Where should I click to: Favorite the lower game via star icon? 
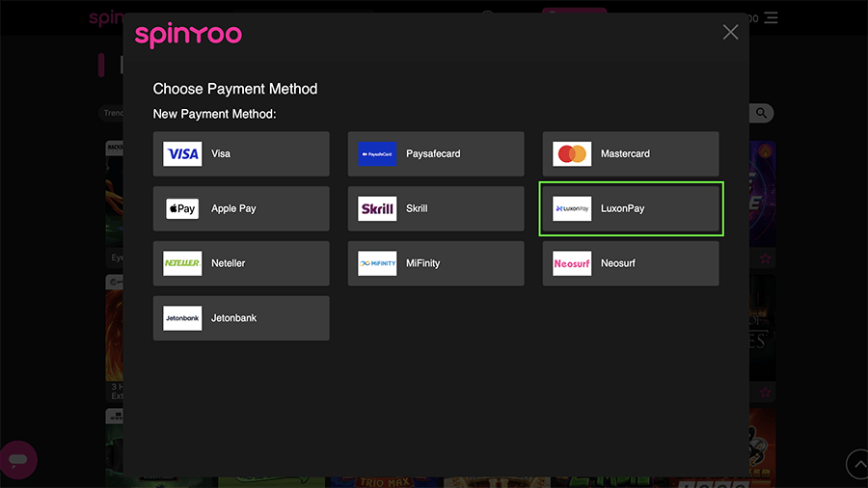point(765,393)
